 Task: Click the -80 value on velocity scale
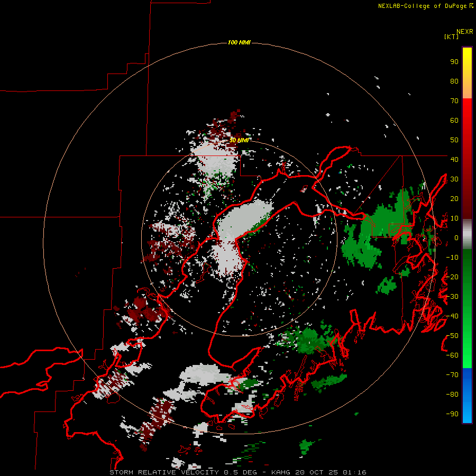(452, 395)
